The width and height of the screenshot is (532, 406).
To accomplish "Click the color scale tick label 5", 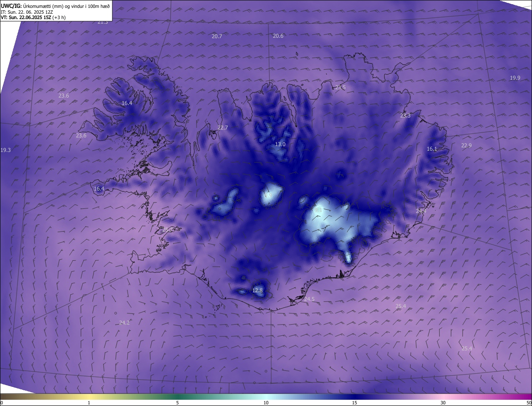I will tap(177, 403).
